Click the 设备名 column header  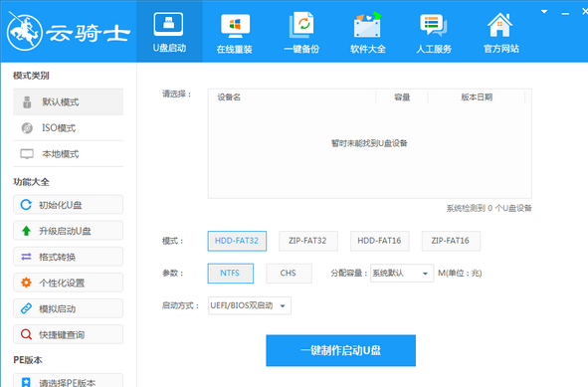point(229,97)
